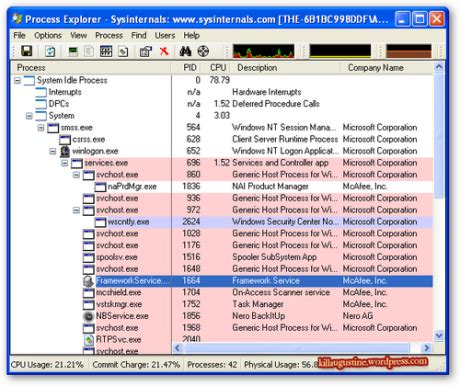Click the binoculars Find Handle icon
The width and height of the screenshot is (460, 386).
pos(185,51)
